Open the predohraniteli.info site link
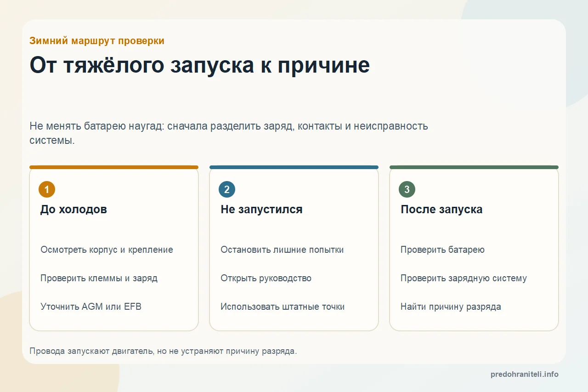 pyautogui.click(x=525, y=375)
